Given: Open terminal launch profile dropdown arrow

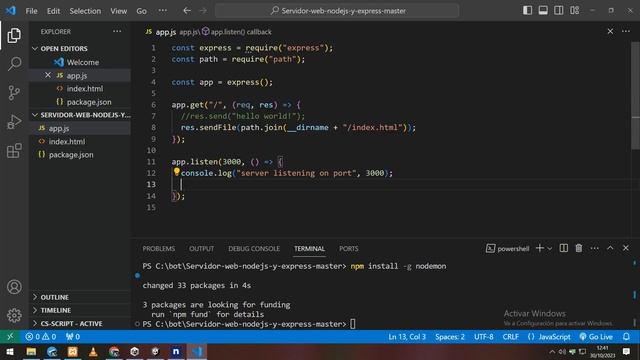Looking at the screenshot, I should tap(550, 249).
